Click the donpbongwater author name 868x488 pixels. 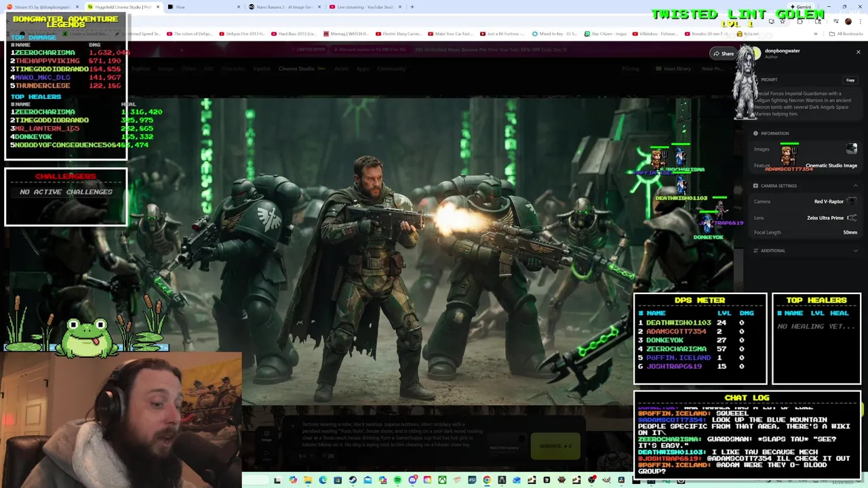[x=782, y=51]
